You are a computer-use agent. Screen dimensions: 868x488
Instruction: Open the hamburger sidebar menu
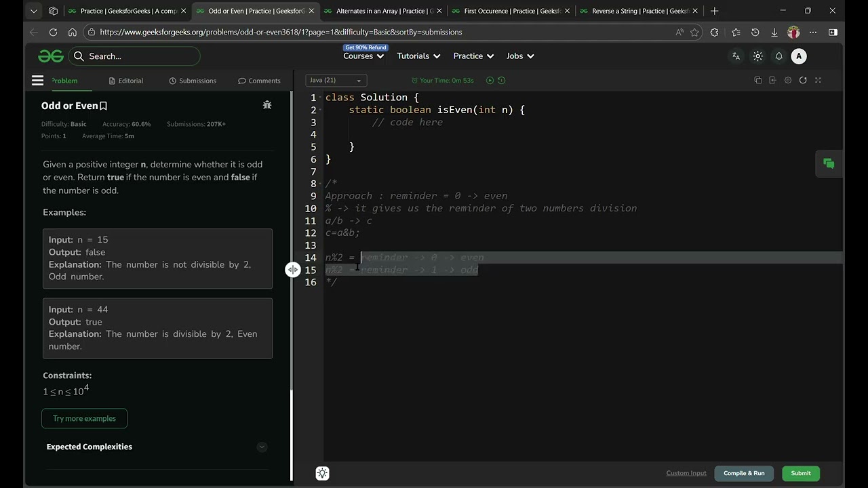tap(37, 81)
